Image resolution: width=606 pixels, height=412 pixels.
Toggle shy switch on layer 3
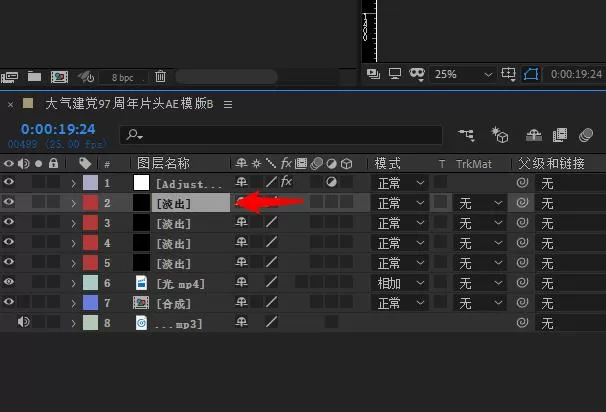click(x=242, y=222)
